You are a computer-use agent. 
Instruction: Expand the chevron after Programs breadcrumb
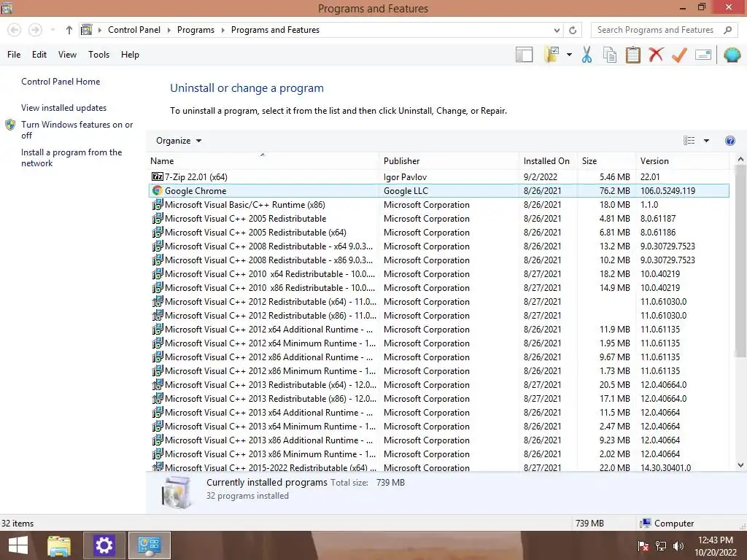222,30
